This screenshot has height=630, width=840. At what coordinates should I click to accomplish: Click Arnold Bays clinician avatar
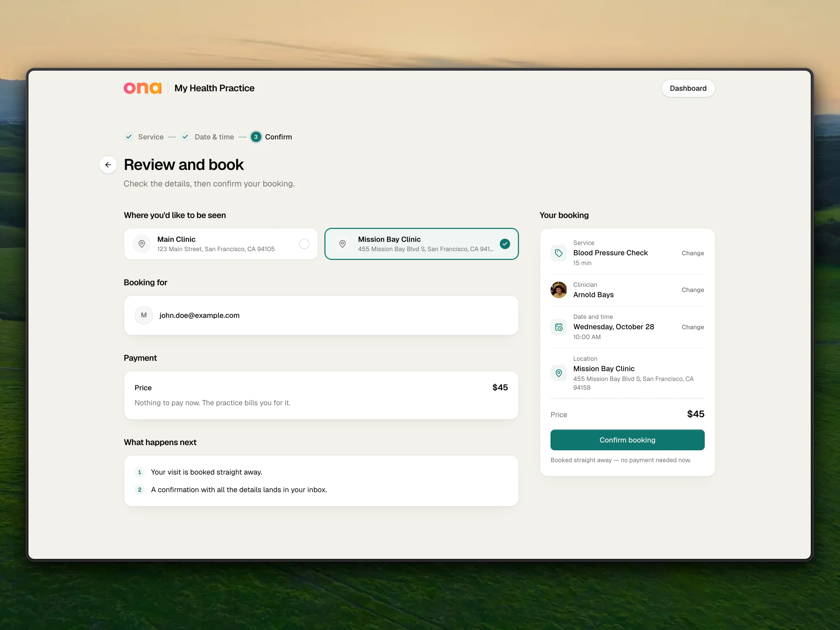pyautogui.click(x=559, y=290)
